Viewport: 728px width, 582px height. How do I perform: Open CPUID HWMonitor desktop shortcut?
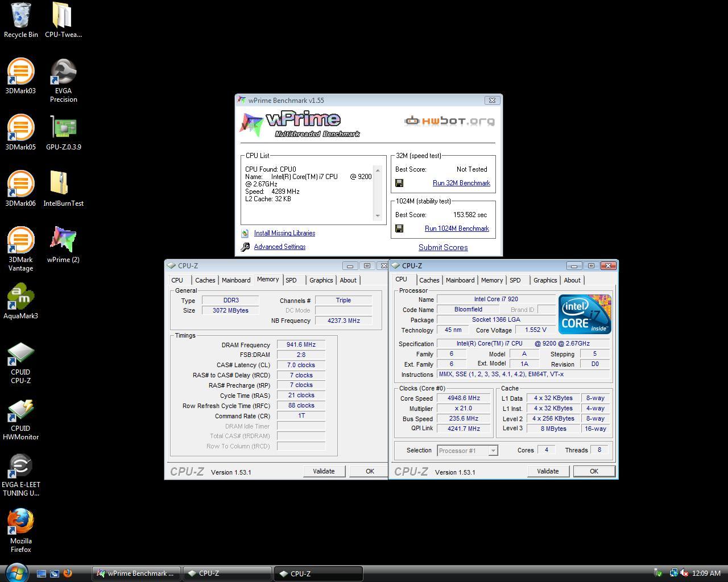tap(20, 418)
